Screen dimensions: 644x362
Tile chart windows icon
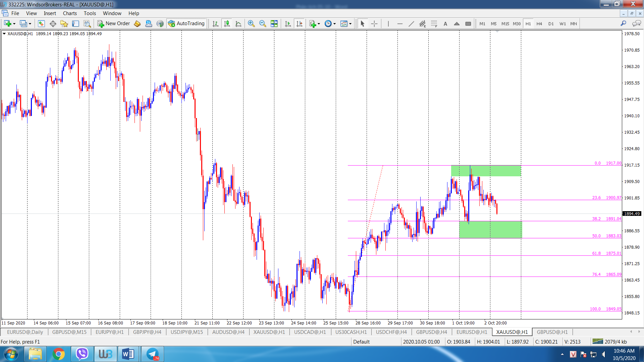[x=274, y=23]
